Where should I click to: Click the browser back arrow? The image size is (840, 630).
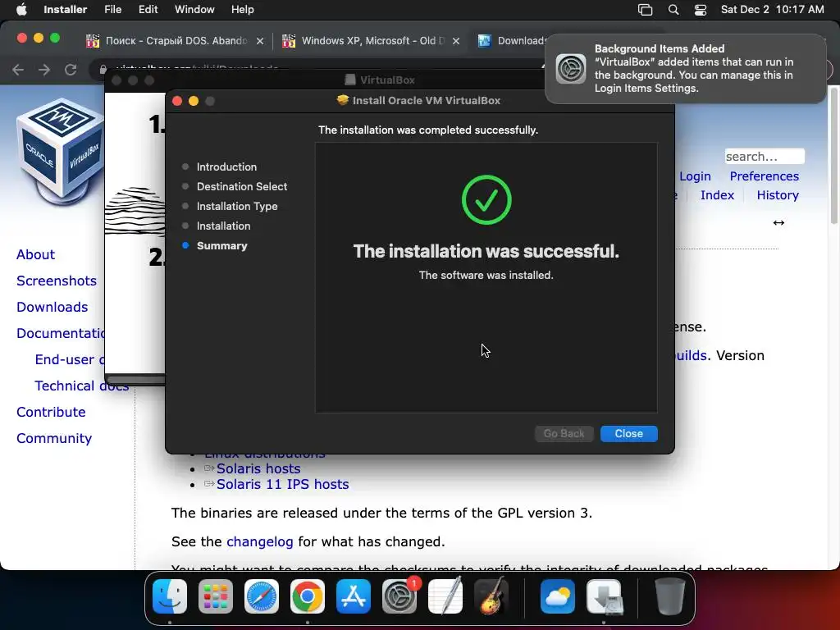tap(18, 70)
